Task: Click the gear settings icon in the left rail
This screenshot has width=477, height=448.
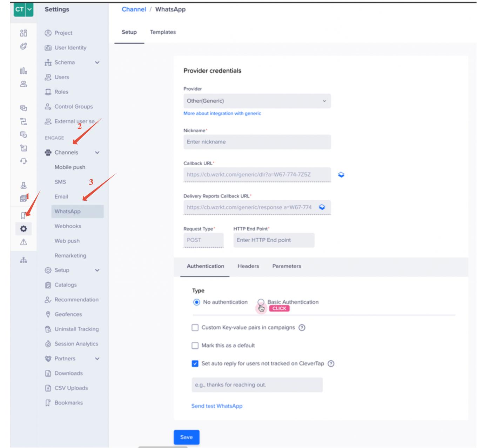Action: (x=23, y=229)
